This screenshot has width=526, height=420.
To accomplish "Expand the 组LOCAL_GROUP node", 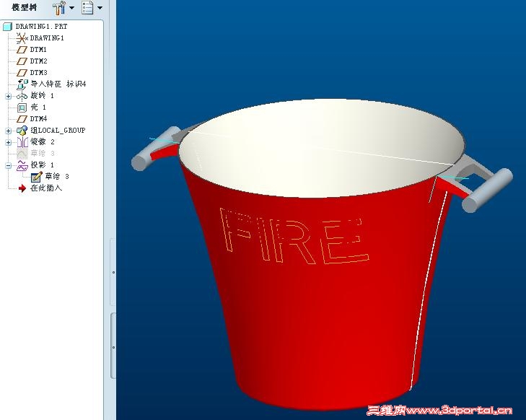I will coord(9,131).
